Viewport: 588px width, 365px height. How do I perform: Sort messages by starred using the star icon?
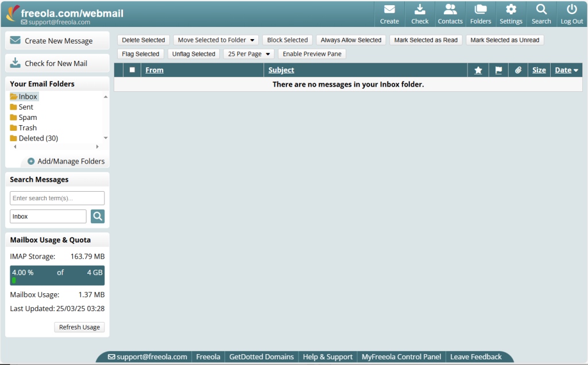(478, 69)
